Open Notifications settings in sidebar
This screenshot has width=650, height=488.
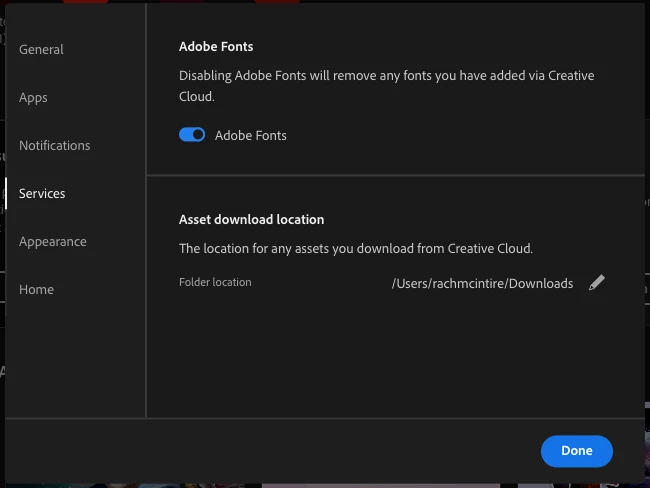54,146
